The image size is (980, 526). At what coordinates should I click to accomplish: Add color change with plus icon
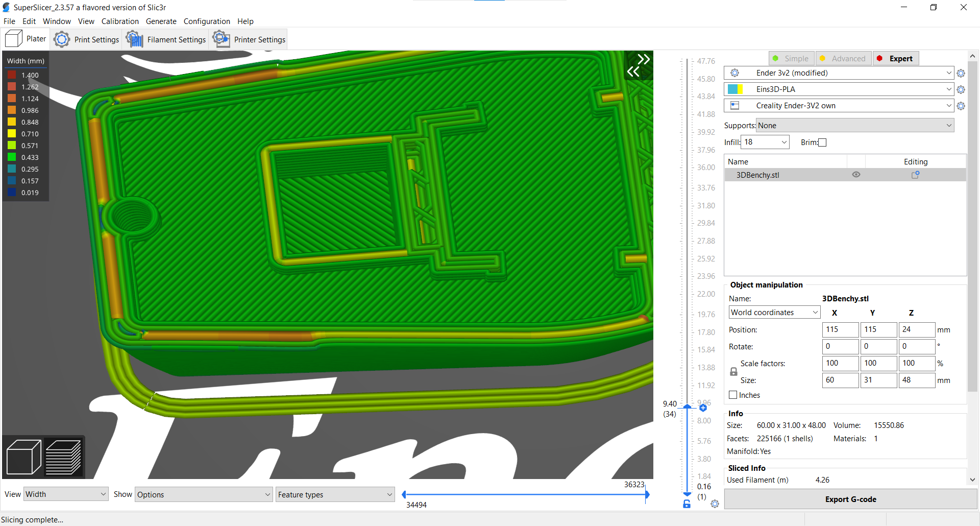(703, 408)
